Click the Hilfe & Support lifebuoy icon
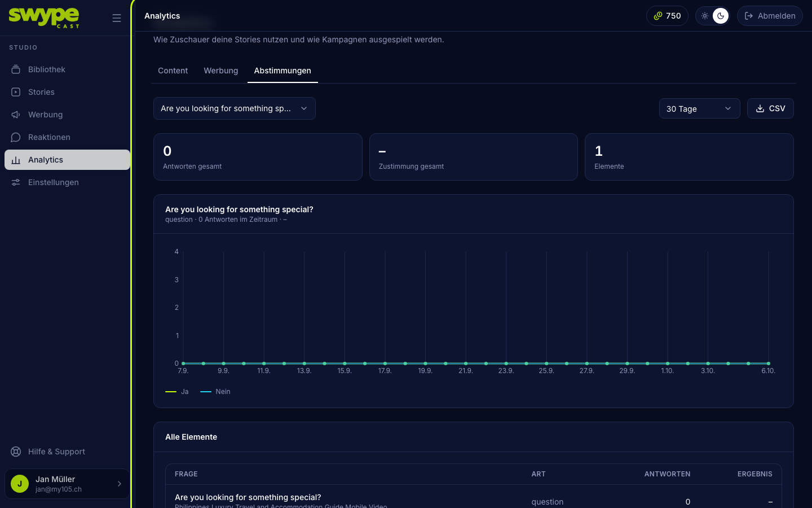The height and width of the screenshot is (508, 812). click(x=16, y=452)
